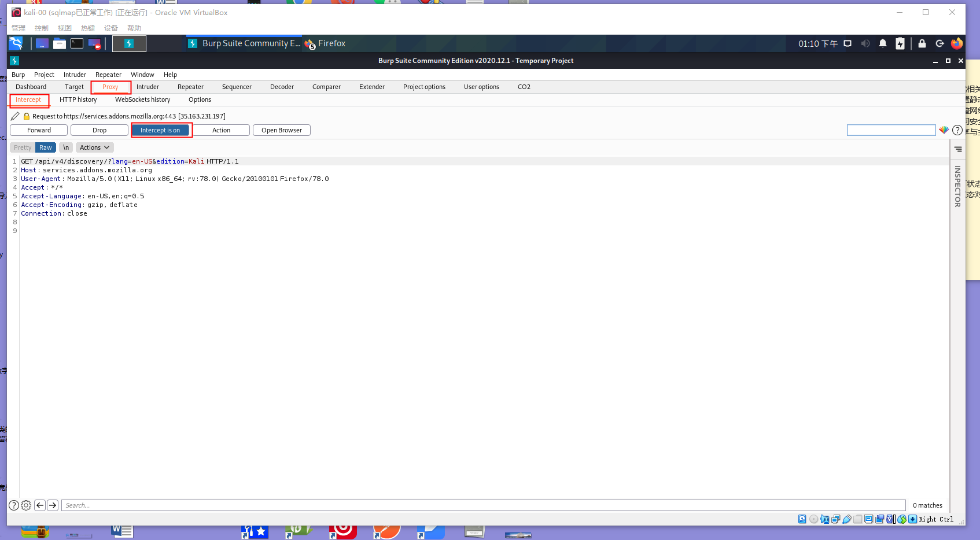Open the Sequencer tab
The image size is (980, 540).
tap(237, 87)
